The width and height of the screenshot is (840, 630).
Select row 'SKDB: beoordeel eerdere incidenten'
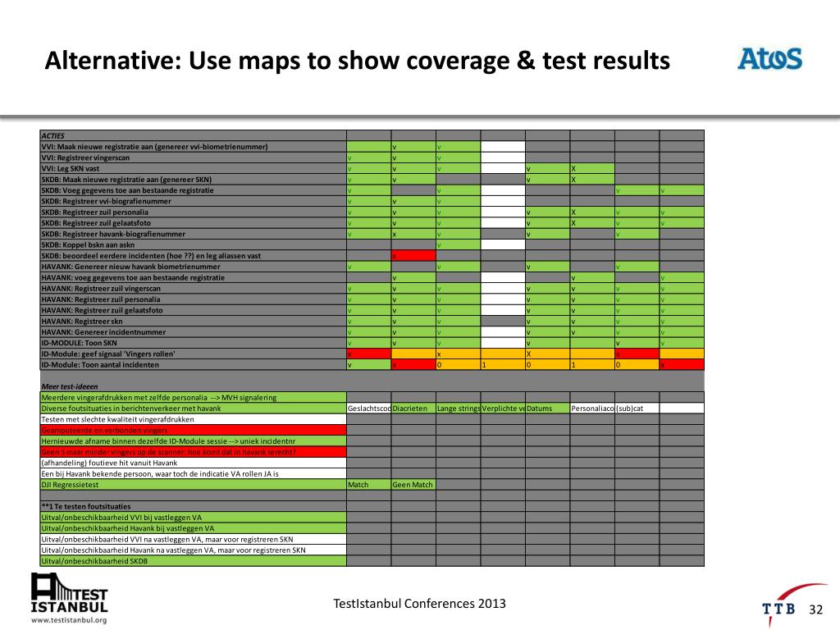pos(194,256)
